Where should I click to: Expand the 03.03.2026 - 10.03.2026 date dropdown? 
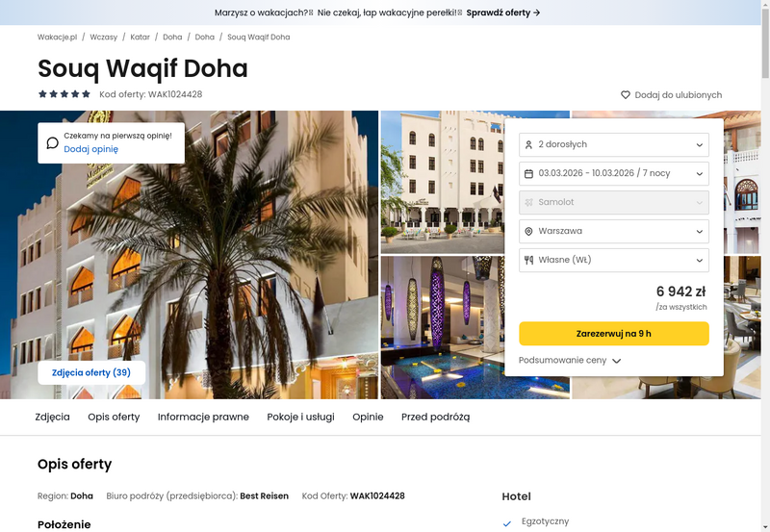tap(614, 174)
